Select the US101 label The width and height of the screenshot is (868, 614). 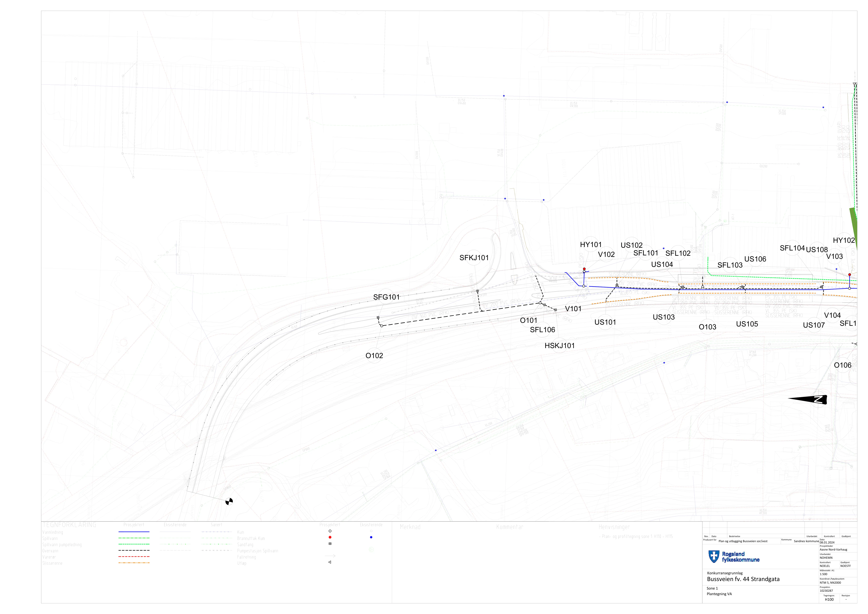605,322
